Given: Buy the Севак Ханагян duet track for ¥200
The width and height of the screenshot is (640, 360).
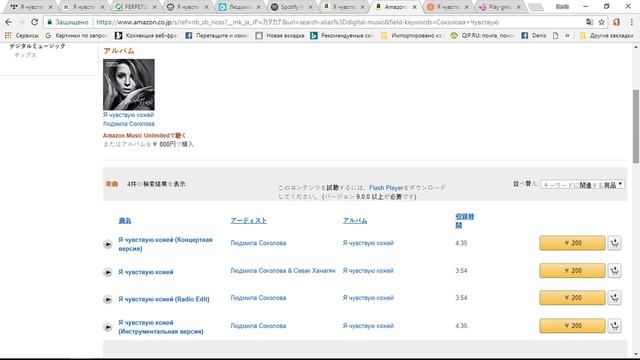Looking at the screenshot, I should coord(572,271).
